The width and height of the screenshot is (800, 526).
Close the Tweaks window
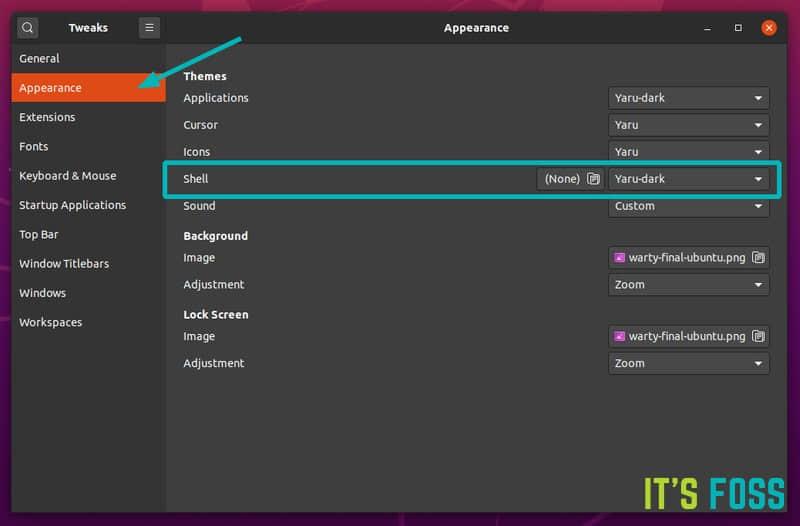(x=768, y=28)
